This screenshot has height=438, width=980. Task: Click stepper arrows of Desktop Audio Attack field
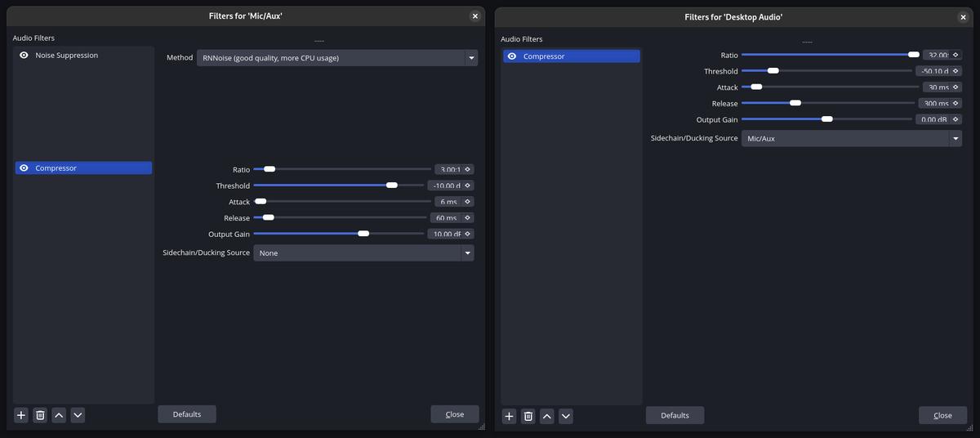click(956, 87)
